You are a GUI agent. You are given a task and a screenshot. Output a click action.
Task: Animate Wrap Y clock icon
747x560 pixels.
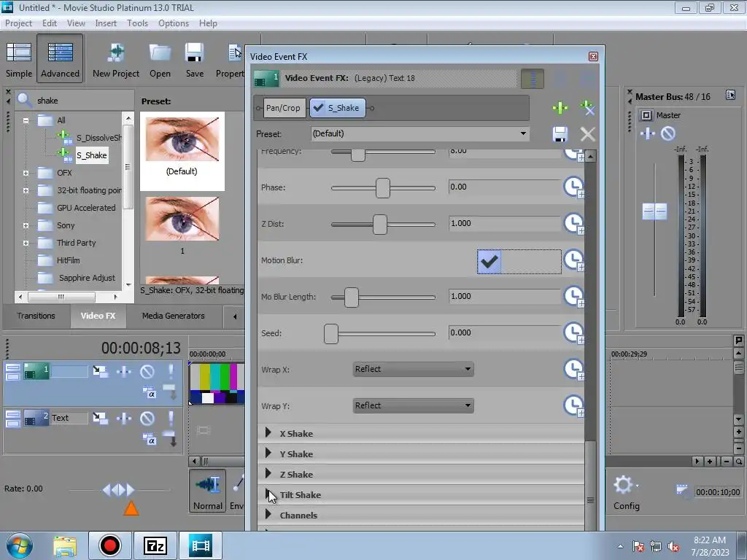(x=573, y=405)
